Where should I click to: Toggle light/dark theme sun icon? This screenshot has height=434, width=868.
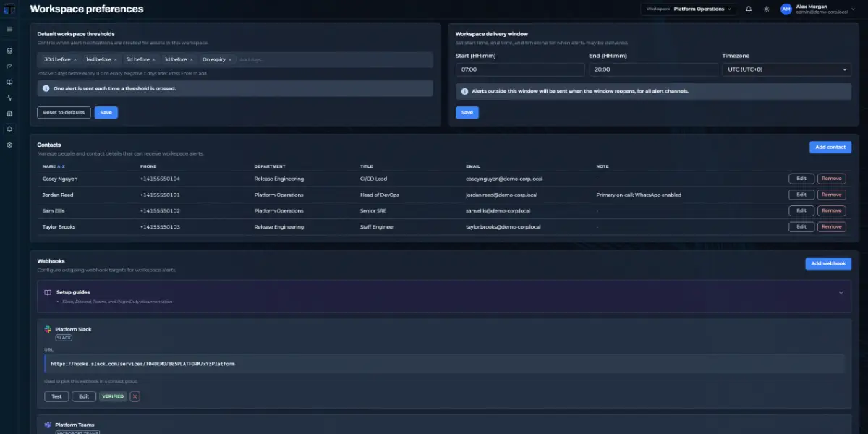767,9
